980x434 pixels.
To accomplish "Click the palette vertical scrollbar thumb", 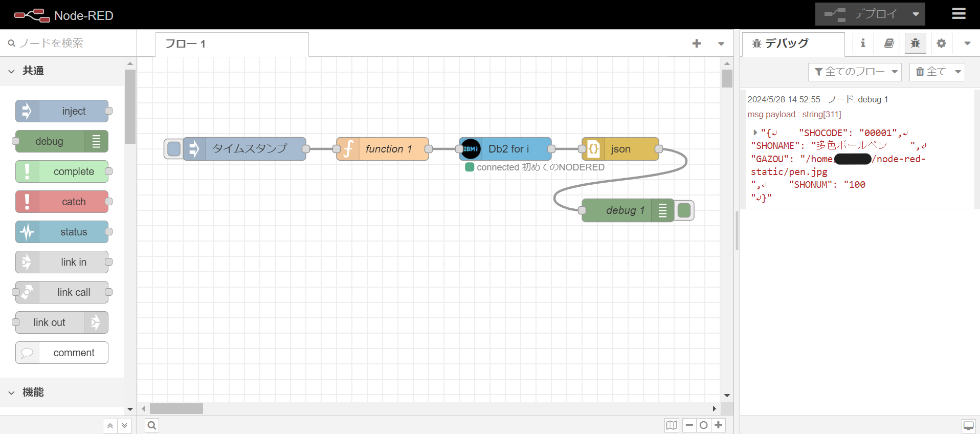I will point(130,106).
